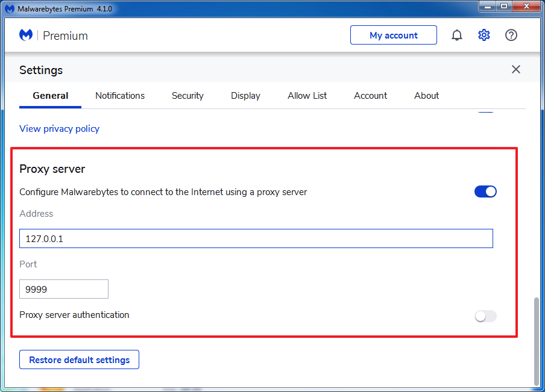
Task: Open the About tab
Action: [426, 96]
